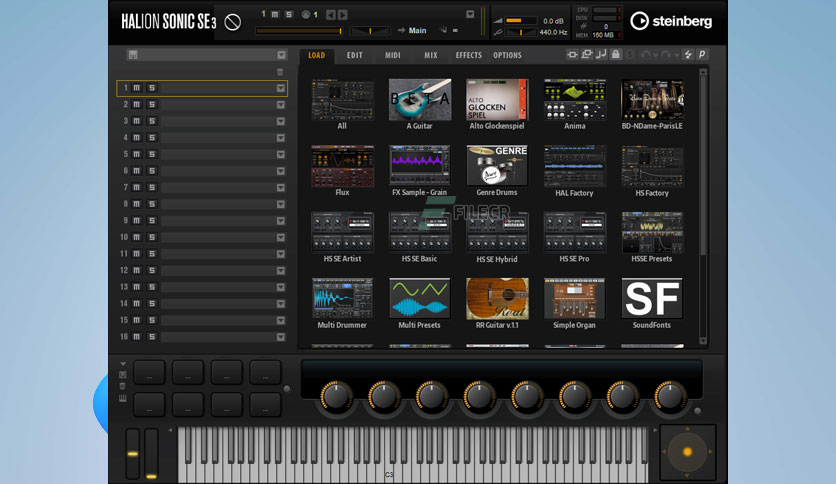836x484 pixels.
Task: Expand the pad options triangle above pads
Action: click(123, 364)
